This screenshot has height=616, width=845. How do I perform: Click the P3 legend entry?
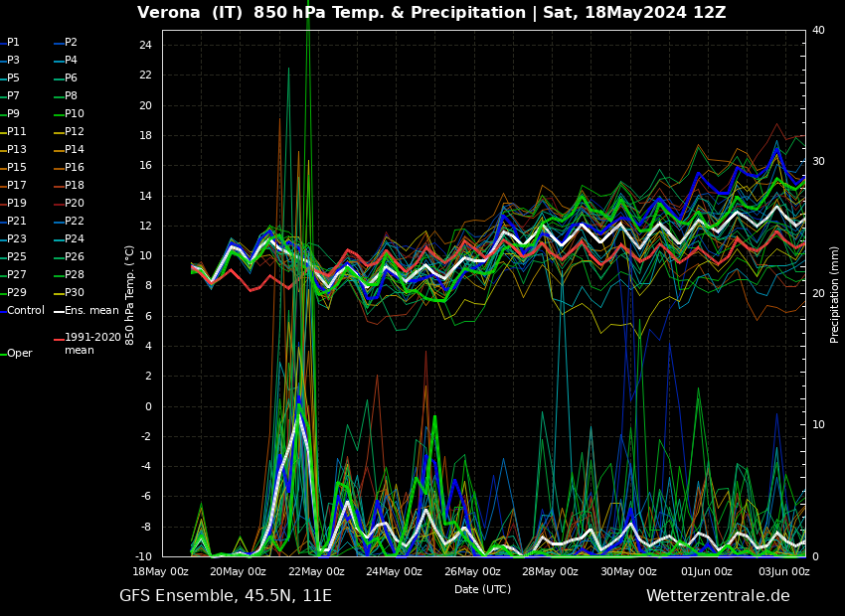point(10,60)
